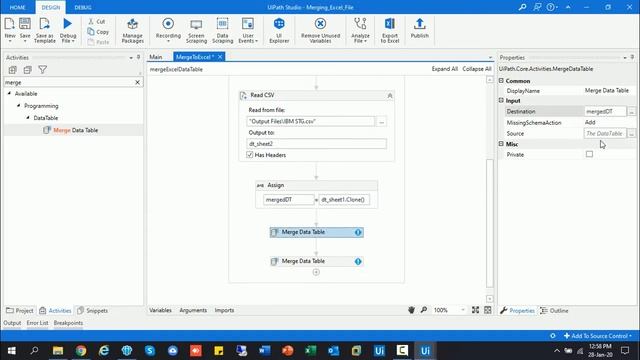Image resolution: width=640 pixels, height=360 pixels.
Task: Click Expand All link
Action: (x=444, y=69)
